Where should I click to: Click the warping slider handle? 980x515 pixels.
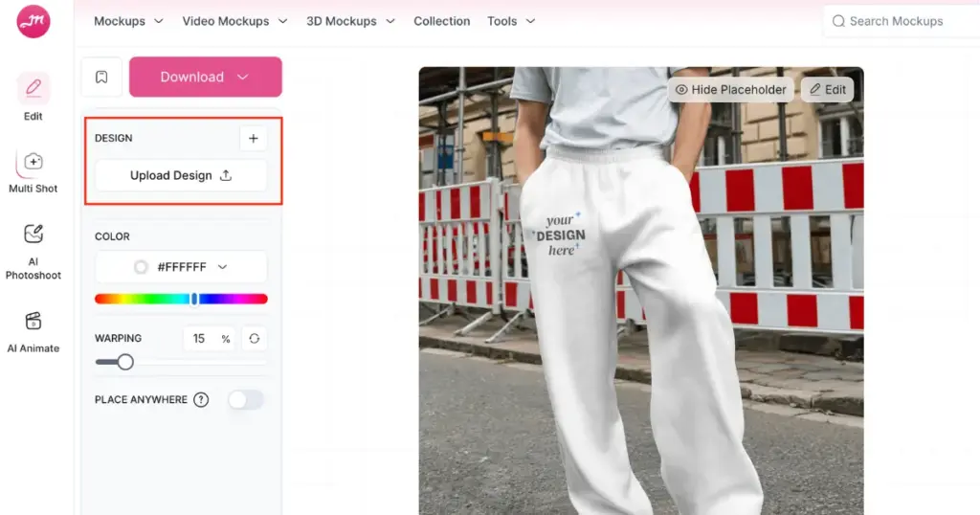click(x=125, y=362)
